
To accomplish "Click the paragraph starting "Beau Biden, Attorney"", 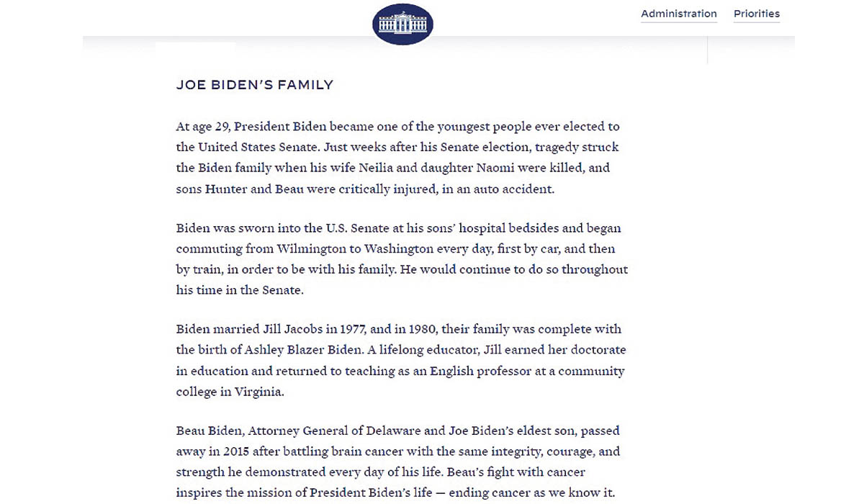I will (398, 462).
